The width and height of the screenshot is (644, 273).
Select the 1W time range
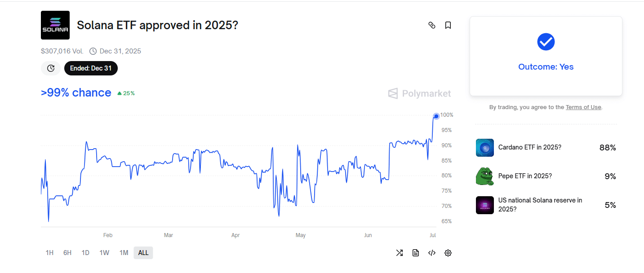(104, 253)
